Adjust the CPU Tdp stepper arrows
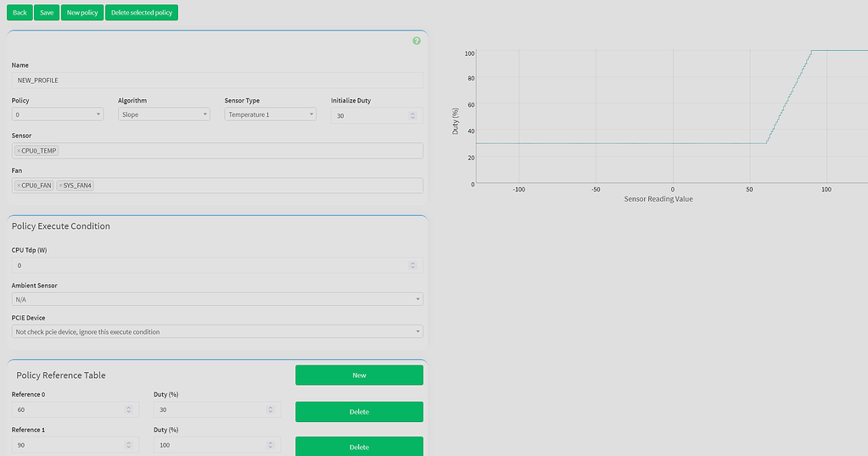 [x=413, y=265]
